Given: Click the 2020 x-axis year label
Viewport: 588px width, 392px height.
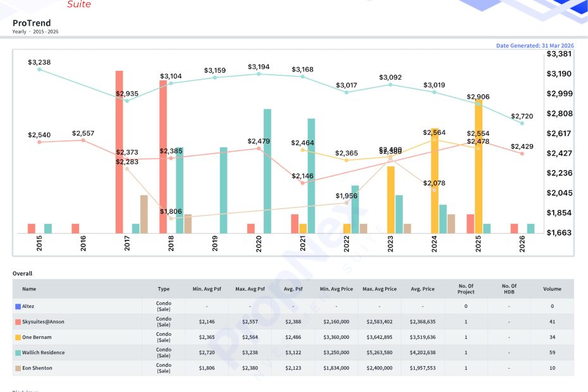Looking at the screenshot, I should pos(259,244).
